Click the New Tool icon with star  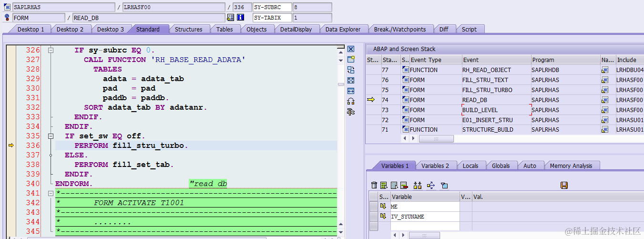pos(351,59)
